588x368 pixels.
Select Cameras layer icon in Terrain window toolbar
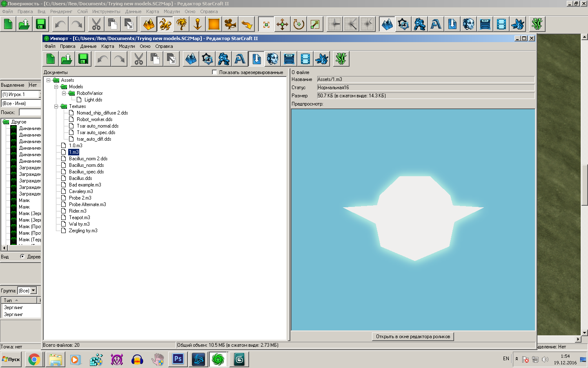pos(230,25)
